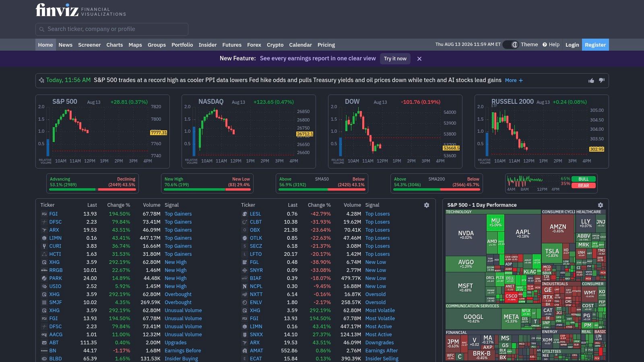Click the CURI company icon
This screenshot has width=644, height=362.
tap(44, 246)
